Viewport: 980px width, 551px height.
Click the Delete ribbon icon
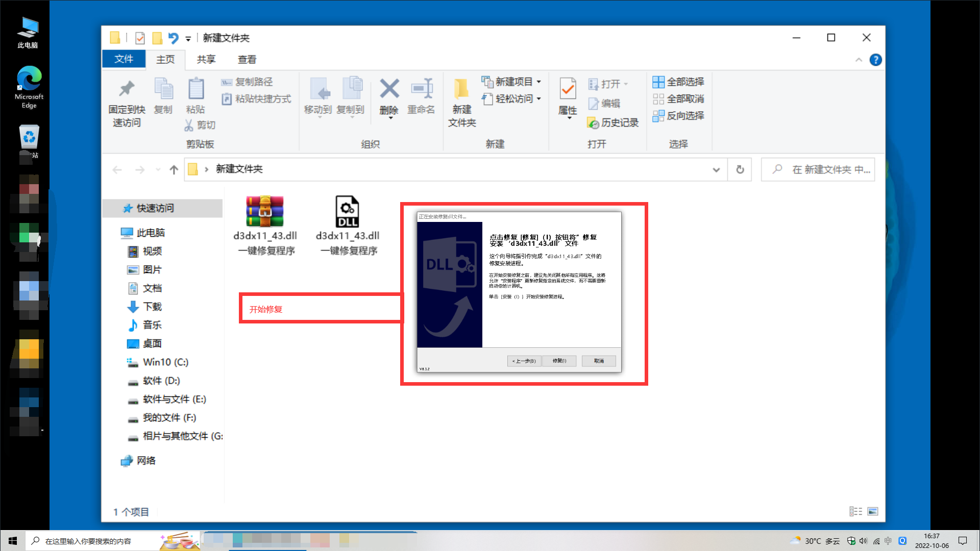coord(389,90)
